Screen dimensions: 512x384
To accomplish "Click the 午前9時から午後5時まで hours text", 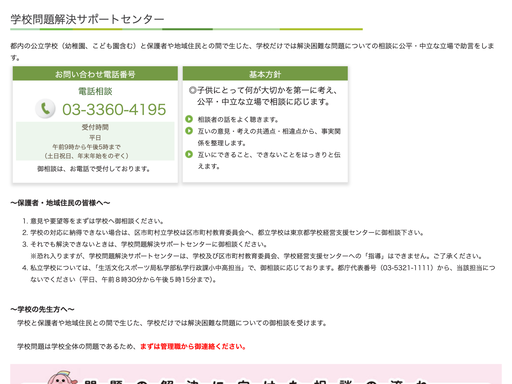I will 87,147.
